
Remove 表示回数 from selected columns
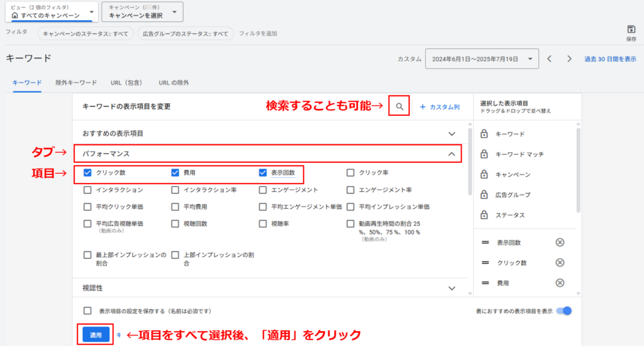click(x=560, y=242)
